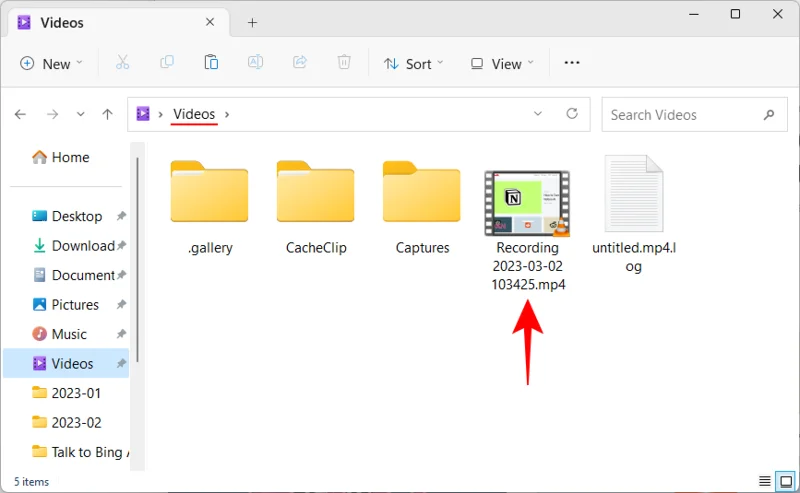Image resolution: width=800 pixels, height=493 pixels.
Task: Click the pin icon beside Pictures
Action: click(121, 305)
